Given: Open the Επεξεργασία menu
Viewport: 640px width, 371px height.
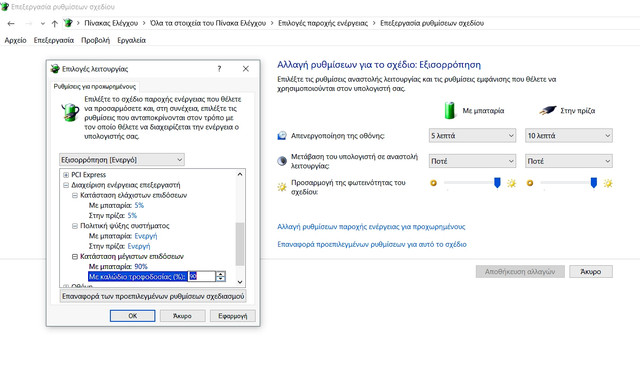Looking at the screenshot, I should tap(54, 40).
